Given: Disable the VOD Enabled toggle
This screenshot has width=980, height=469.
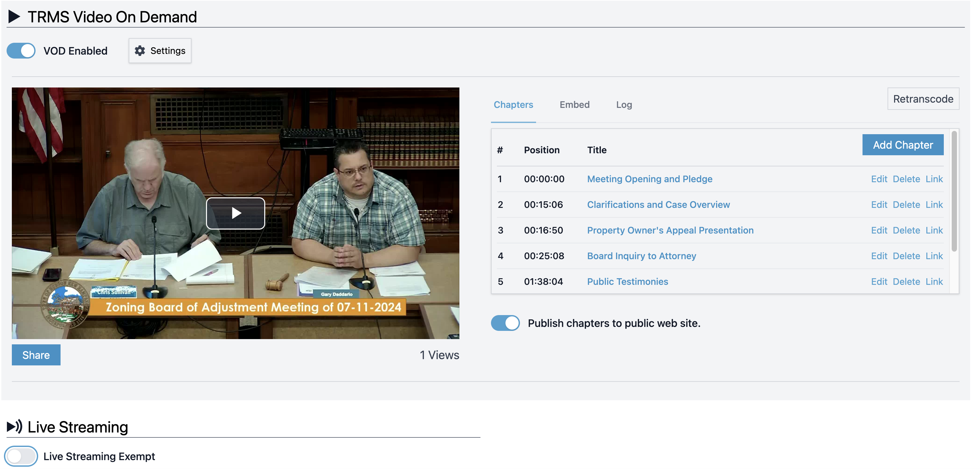Looking at the screenshot, I should pos(20,51).
